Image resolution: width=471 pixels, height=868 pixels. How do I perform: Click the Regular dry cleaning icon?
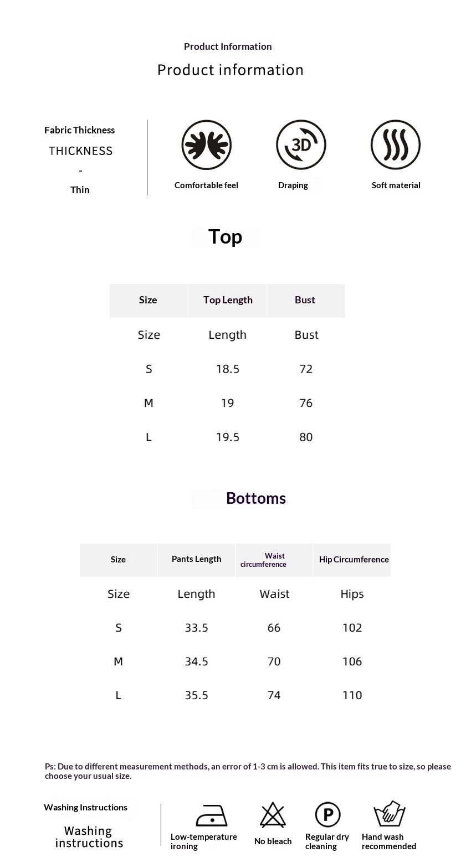[327, 815]
